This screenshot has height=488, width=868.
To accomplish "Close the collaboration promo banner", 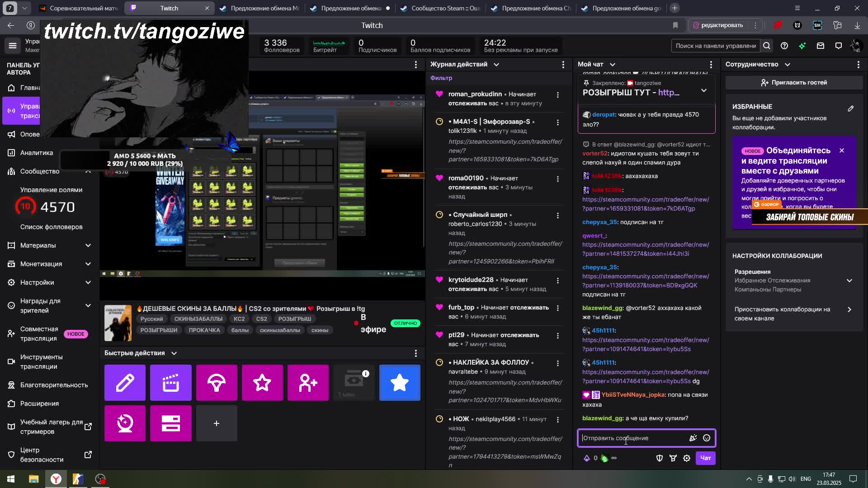I will coord(842,150).
